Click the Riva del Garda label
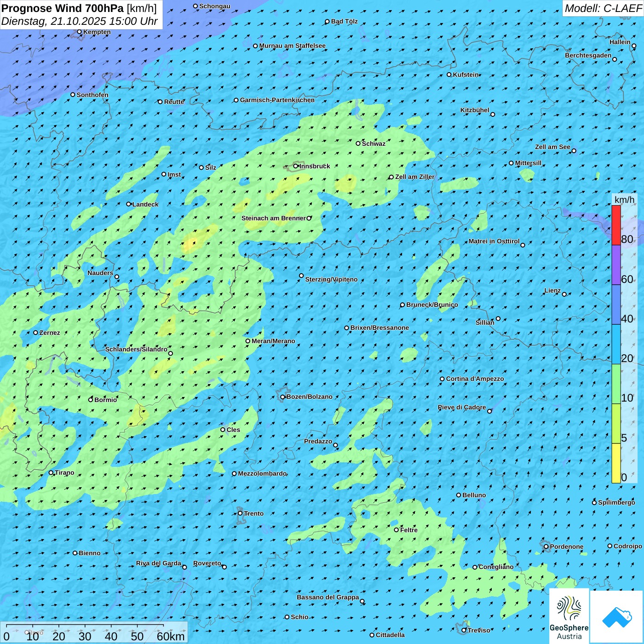Viewport: 644px width, 644px height. click(x=159, y=563)
